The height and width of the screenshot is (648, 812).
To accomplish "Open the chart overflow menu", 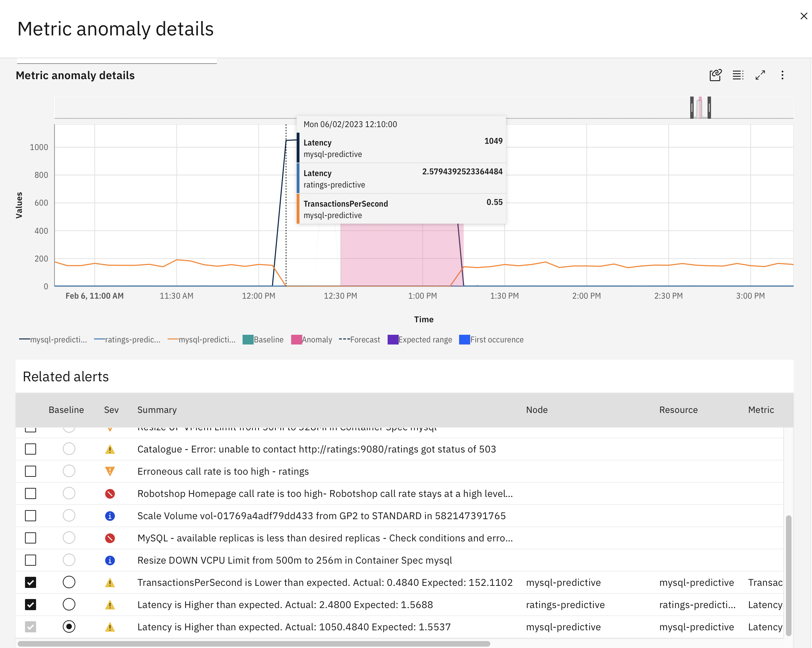I will click(x=783, y=75).
